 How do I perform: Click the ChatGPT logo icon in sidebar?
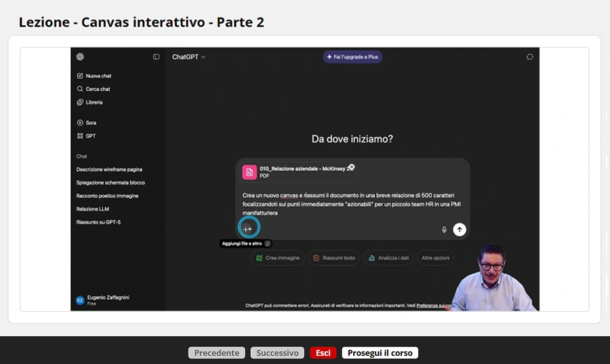(80, 57)
